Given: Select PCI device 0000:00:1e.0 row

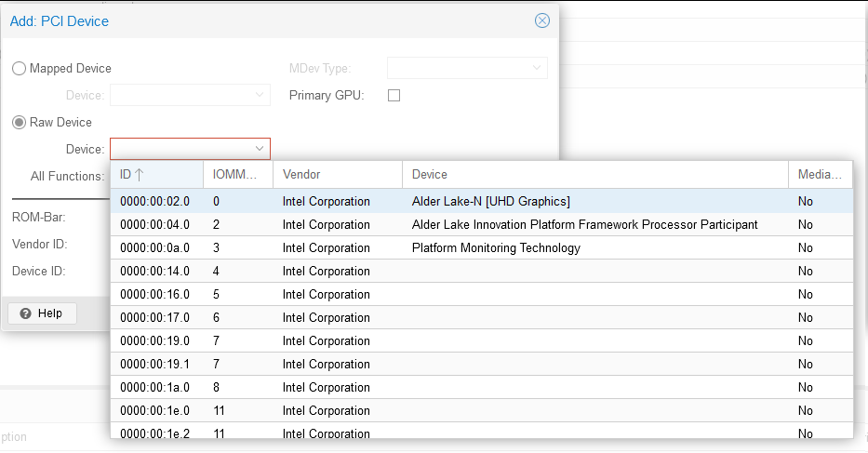Looking at the screenshot, I should (x=482, y=411).
